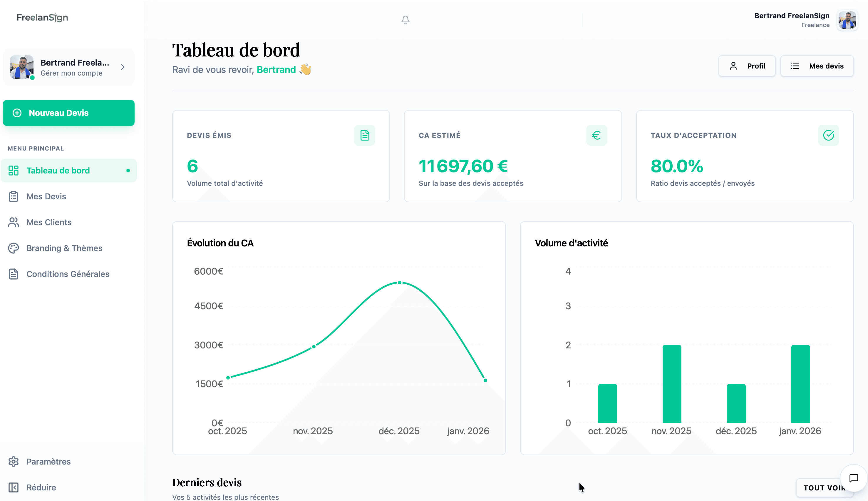
Task: Open the notification bell
Action: [406, 20]
